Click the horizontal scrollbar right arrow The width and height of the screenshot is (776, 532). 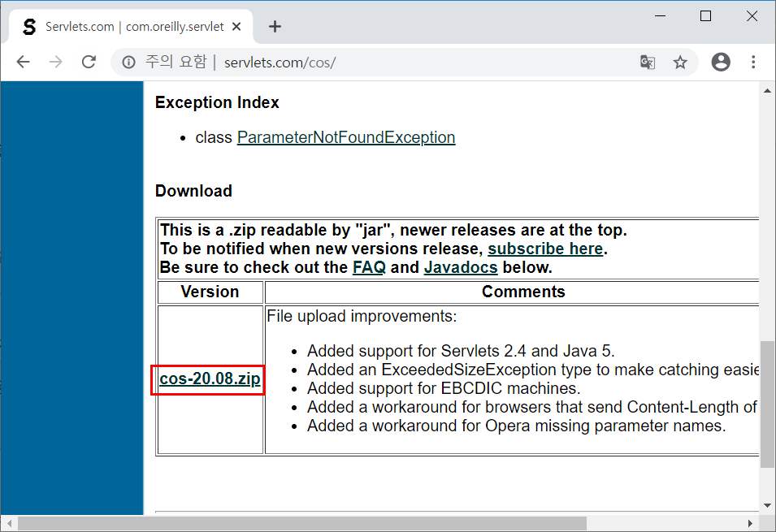750,523
